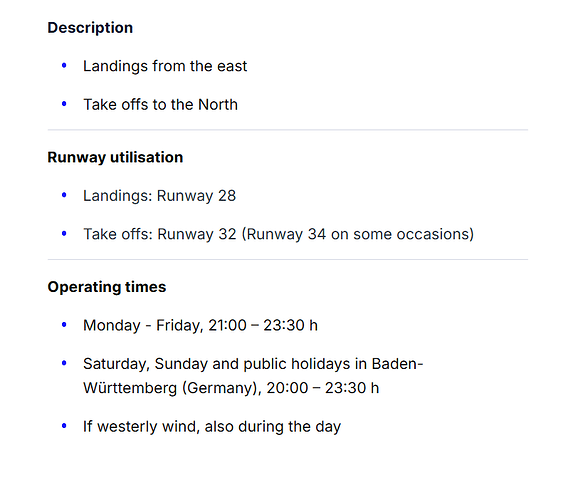Click the bullet beside 'Landings: Runway 28'
Viewport: 578px width, 500px height.
pyautogui.click(x=64, y=195)
